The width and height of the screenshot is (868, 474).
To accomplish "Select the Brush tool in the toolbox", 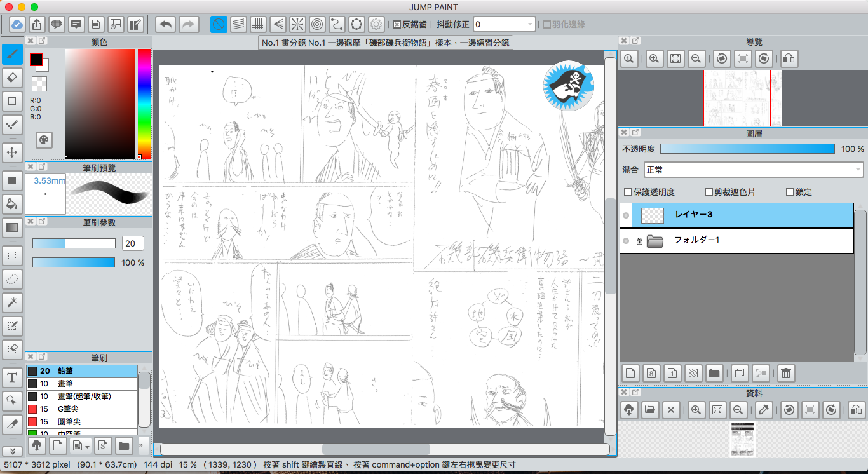I will [x=12, y=54].
